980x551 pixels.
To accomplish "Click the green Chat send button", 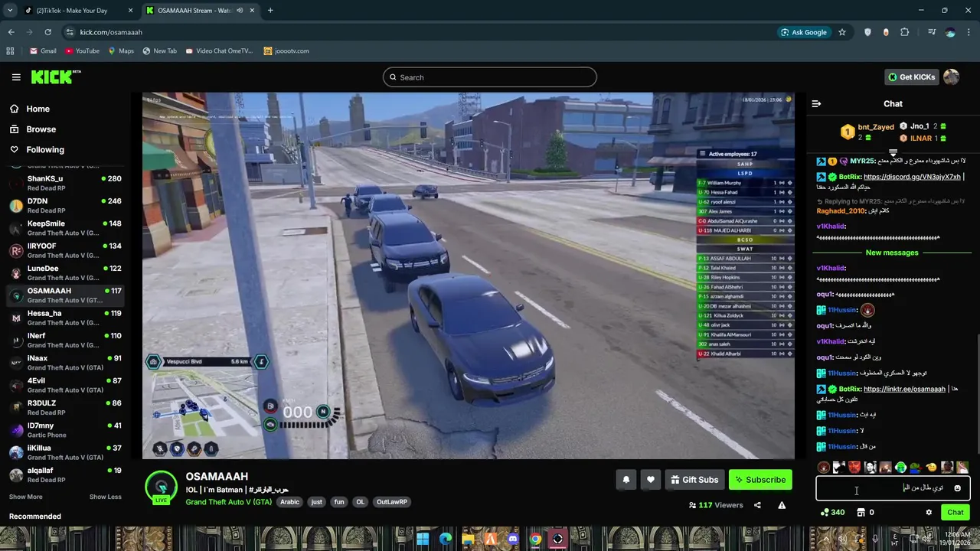I will pyautogui.click(x=955, y=513).
